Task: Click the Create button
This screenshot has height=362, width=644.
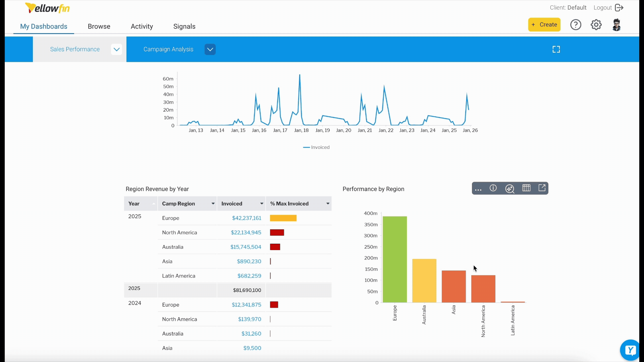Action: (544, 24)
